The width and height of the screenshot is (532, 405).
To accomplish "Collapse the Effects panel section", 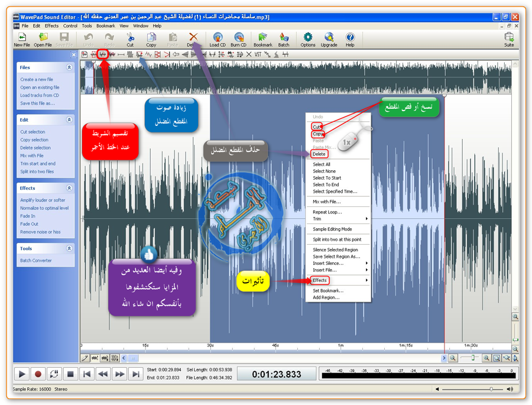I will pyautogui.click(x=69, y=188).
